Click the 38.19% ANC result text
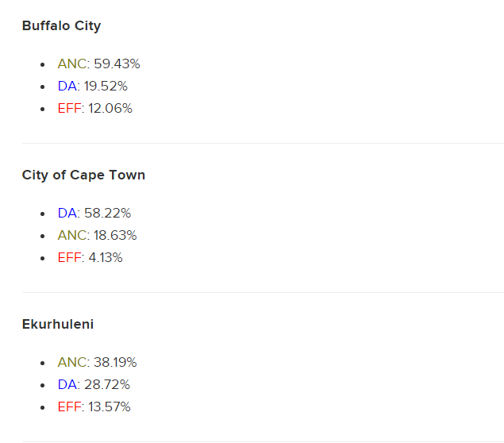 pyautogui.click(x=115, y=362)
